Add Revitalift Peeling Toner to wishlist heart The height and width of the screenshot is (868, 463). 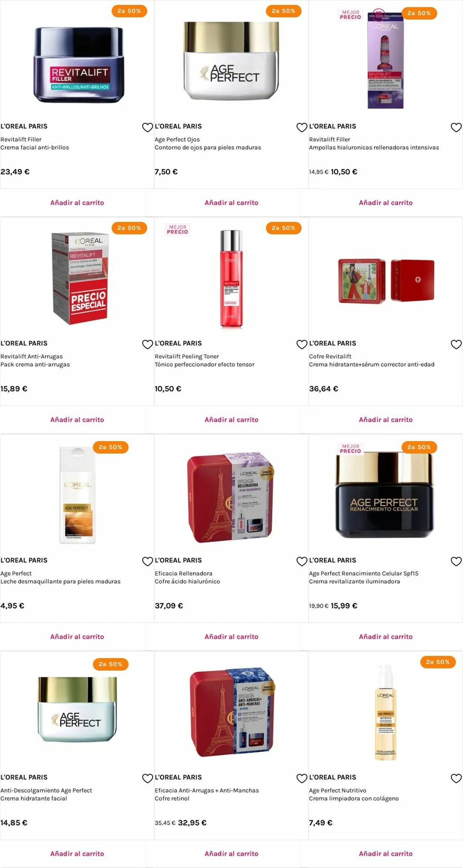302,344
